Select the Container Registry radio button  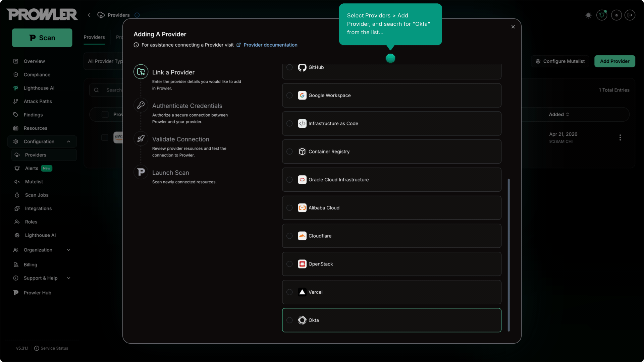tap(289, 152)
